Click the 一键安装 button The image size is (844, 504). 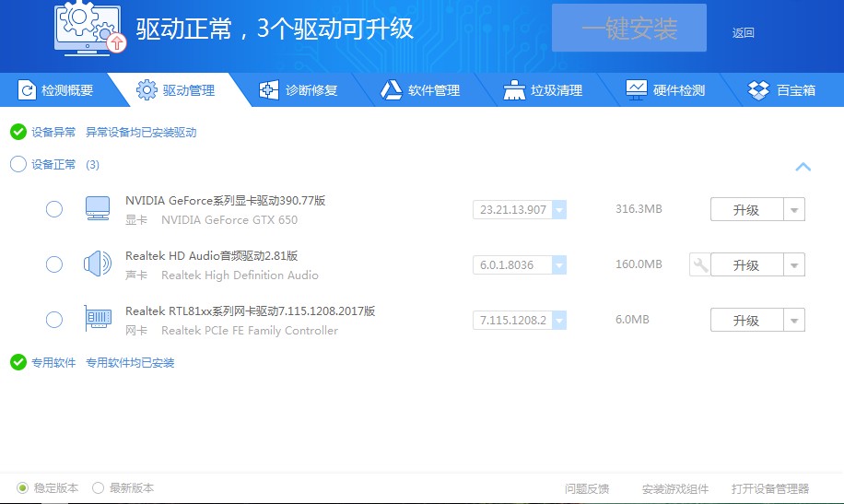629,28
